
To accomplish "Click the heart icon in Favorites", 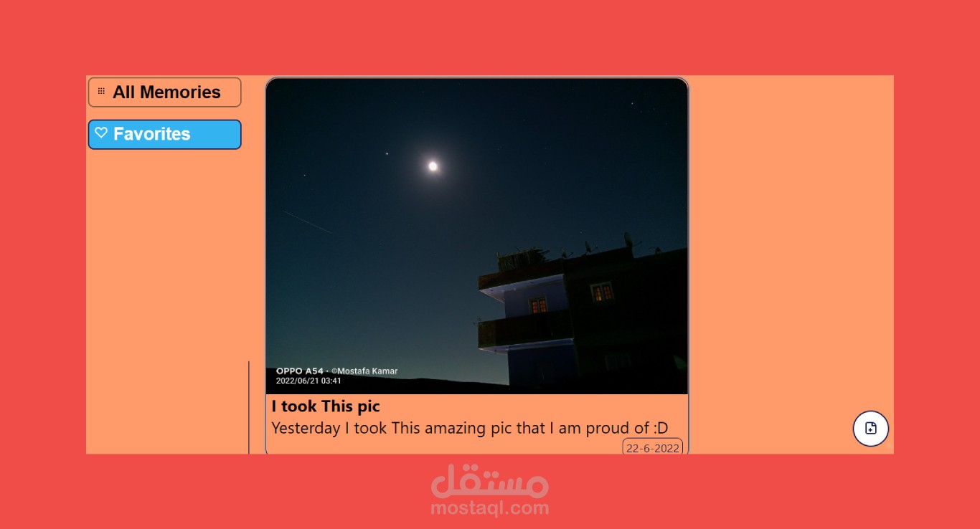I will tap(101, 133).
